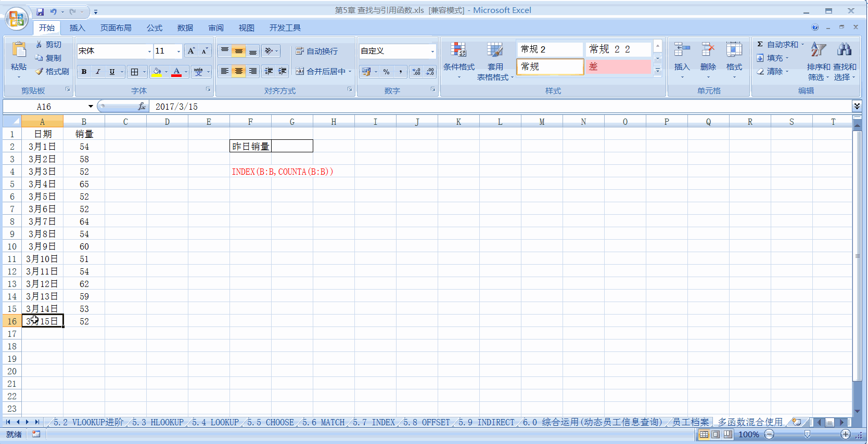Screen dimensions: 868x444
Task: Click the Paste clipboard icon
Action: (19, 50)
